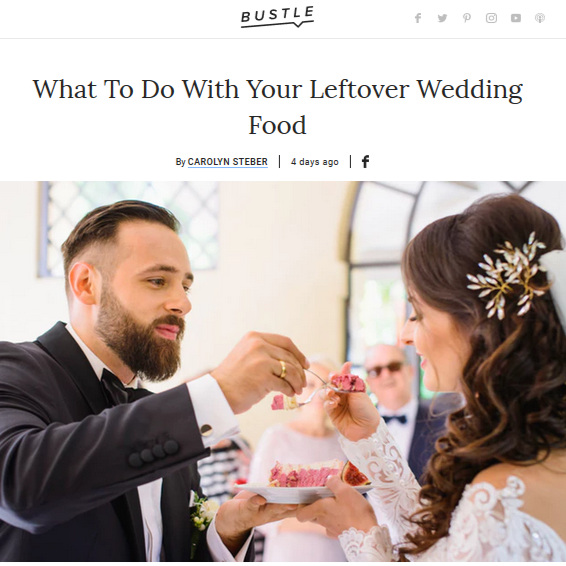Screen dimensions: 566x566
Task: Click the '4 days ago' timestamp
Action: point(315,162)
